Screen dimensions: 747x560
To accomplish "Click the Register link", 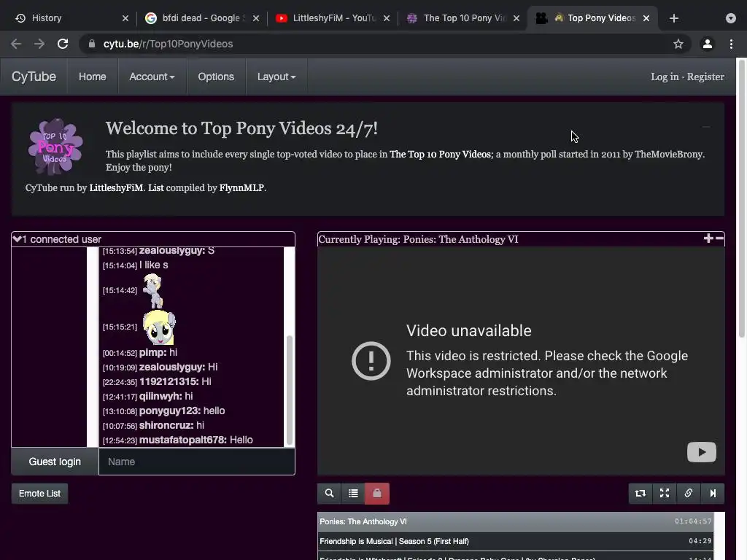I will [x=705, y=77].
